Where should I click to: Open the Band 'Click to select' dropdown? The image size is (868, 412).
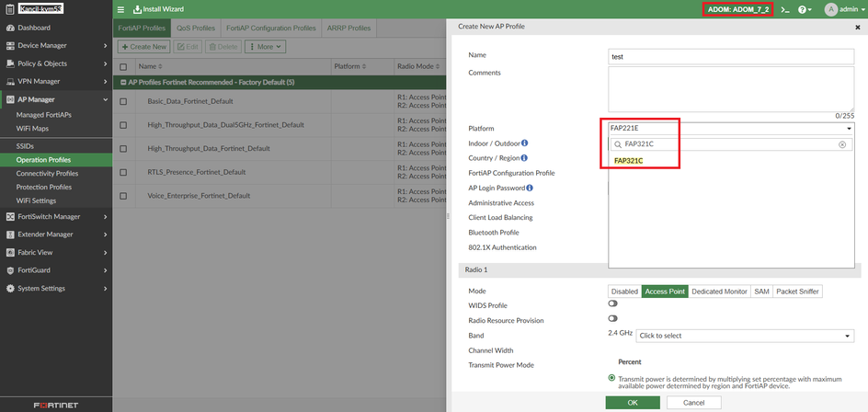[745, 336]
